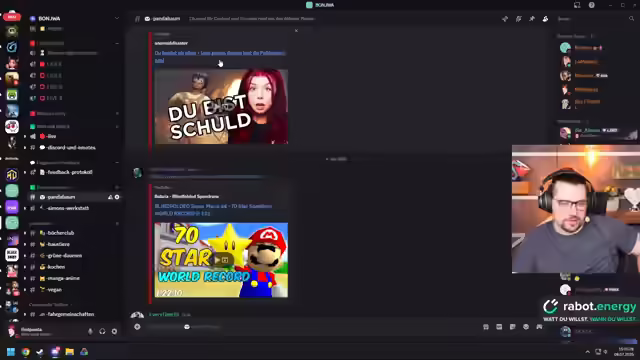Close the embed with X button
Image resolution: width=640 pixels, height=360 pixels.
pos(296,31)
